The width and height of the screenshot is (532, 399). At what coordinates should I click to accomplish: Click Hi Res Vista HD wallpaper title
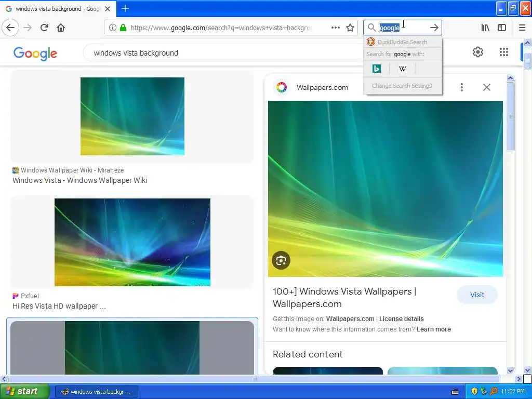[59, 306]
